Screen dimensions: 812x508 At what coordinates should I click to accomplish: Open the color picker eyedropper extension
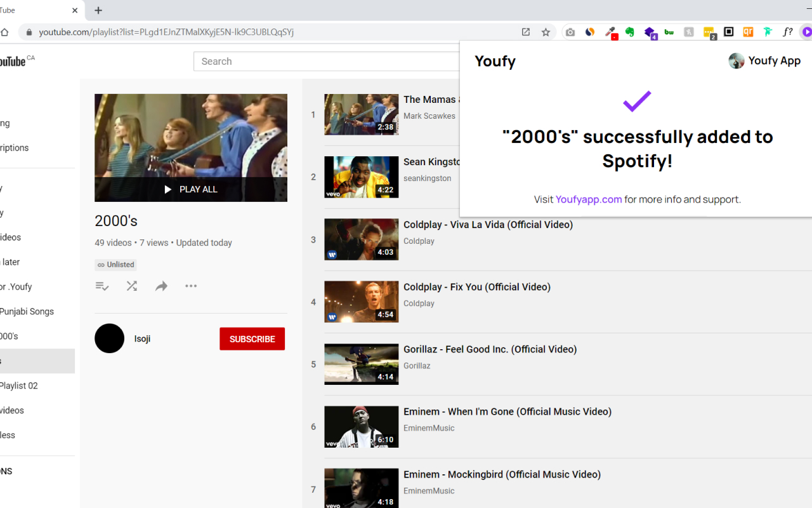pyautogui.click(x=610, y=32)
